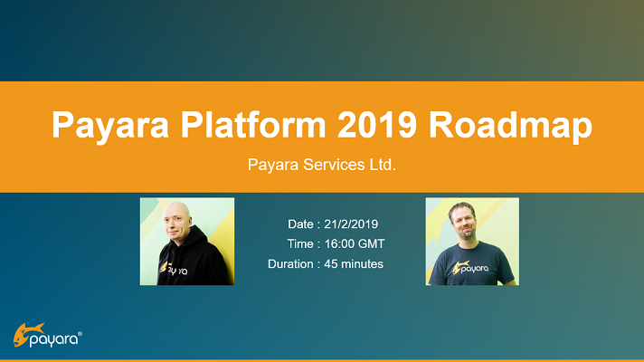Select the bald presenter's photo
Viewport: 644px width, 362px height.
click(x=187, y=242)
